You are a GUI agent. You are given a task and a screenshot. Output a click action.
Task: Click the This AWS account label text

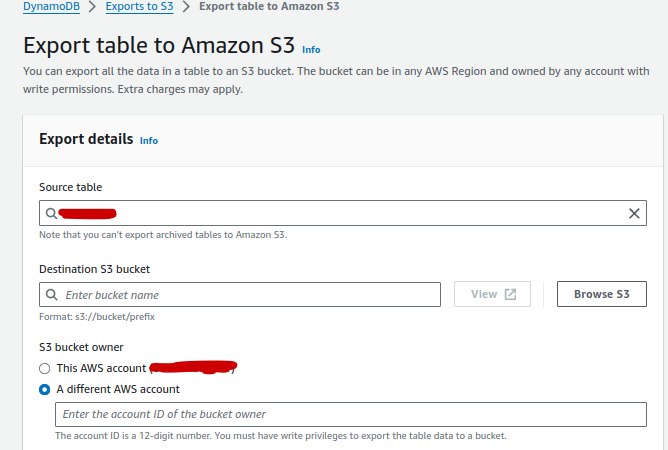(x=101, y=368)
